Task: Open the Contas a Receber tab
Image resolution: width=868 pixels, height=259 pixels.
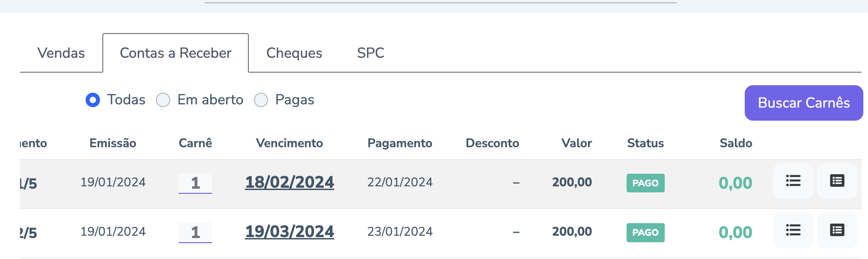Action: pos(175,53)
